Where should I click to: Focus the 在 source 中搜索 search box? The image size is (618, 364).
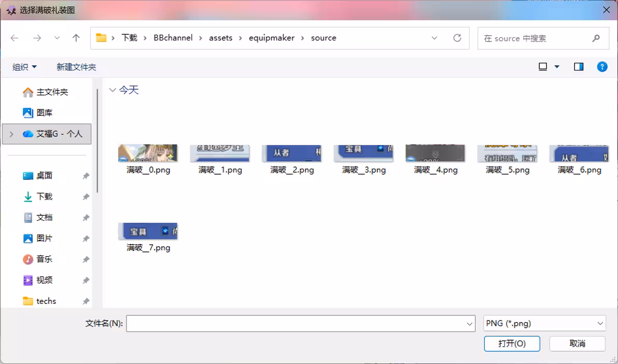543,38
